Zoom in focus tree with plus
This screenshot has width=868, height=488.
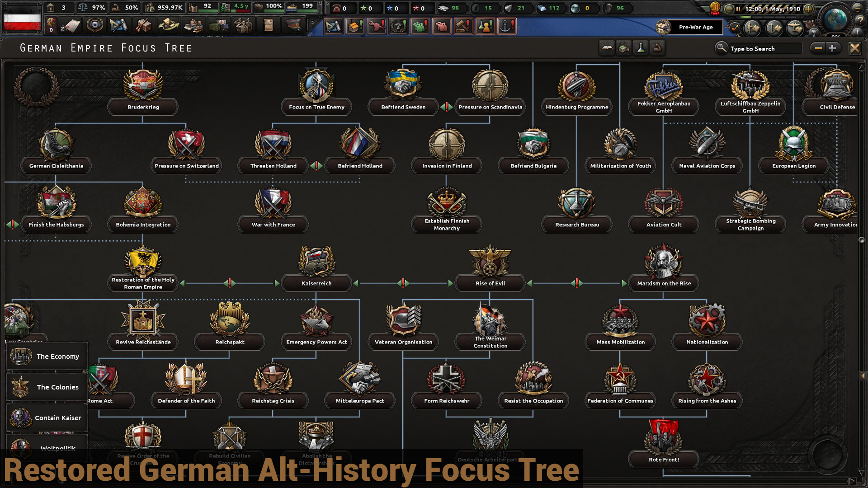click(832, 48)
